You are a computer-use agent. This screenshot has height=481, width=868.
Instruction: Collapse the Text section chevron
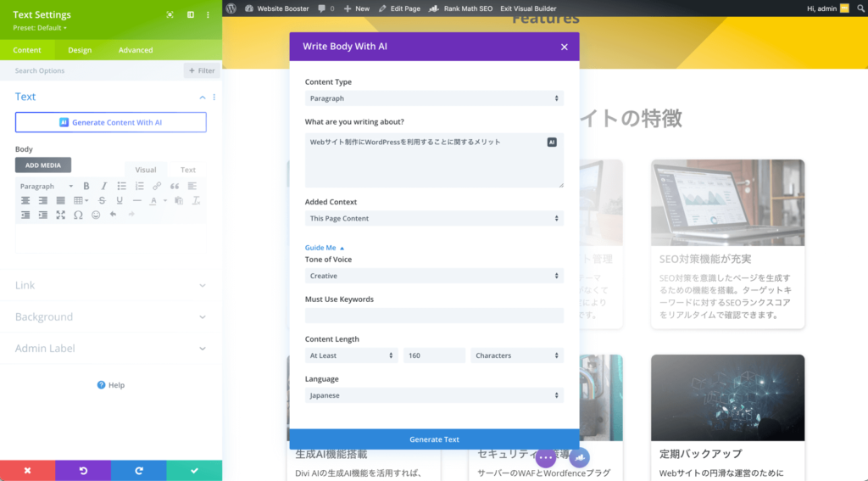click(203, 98)
